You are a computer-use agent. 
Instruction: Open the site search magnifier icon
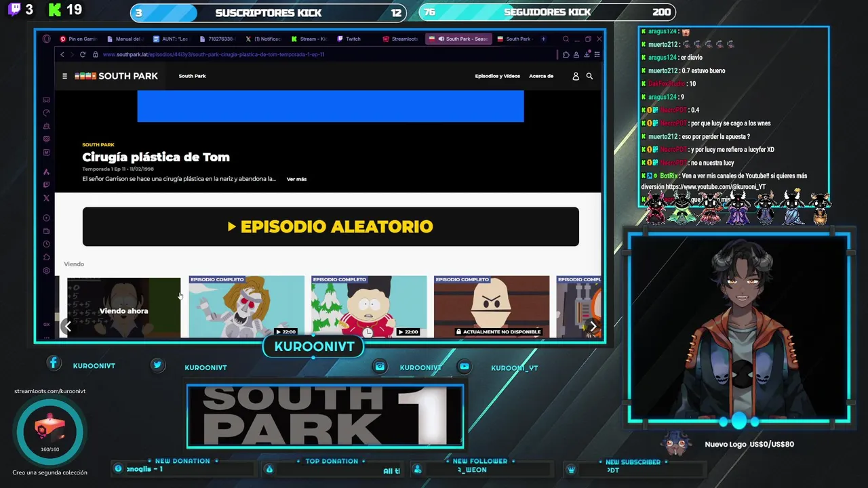point(589,76)
